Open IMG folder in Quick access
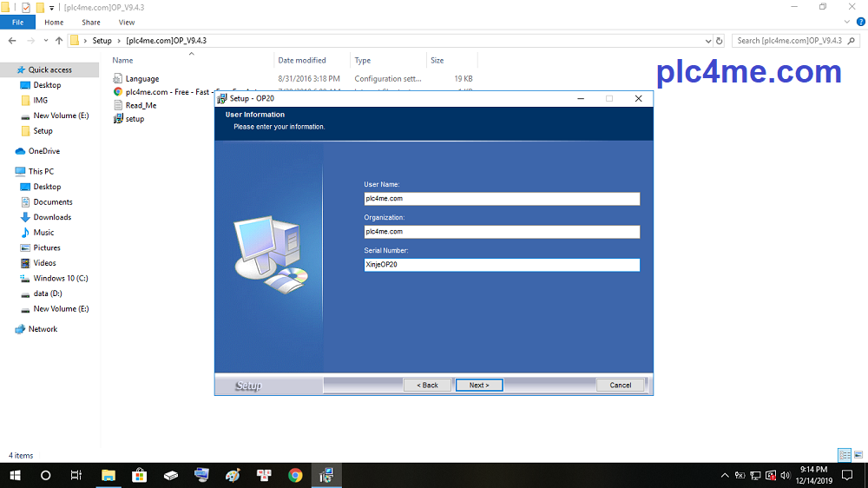 pos(41,100)
